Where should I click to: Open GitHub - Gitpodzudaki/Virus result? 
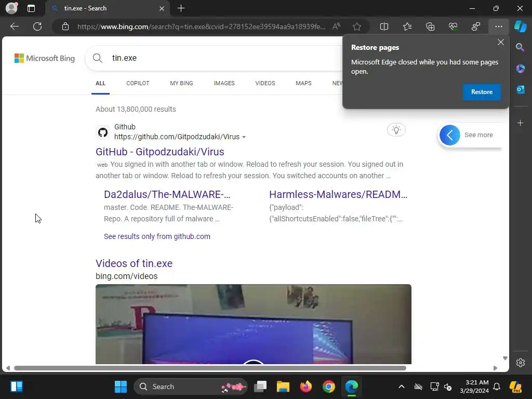160,152
